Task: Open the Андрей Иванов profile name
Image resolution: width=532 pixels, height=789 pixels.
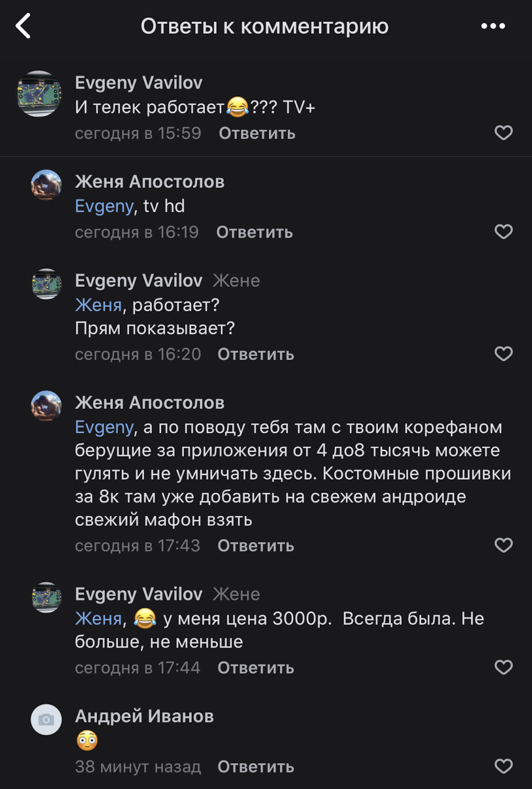Action: tap(144, 716)
